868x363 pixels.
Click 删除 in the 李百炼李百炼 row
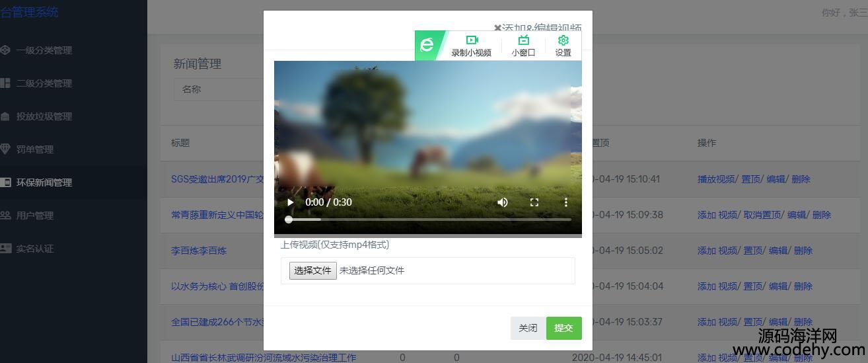point(803,251)
